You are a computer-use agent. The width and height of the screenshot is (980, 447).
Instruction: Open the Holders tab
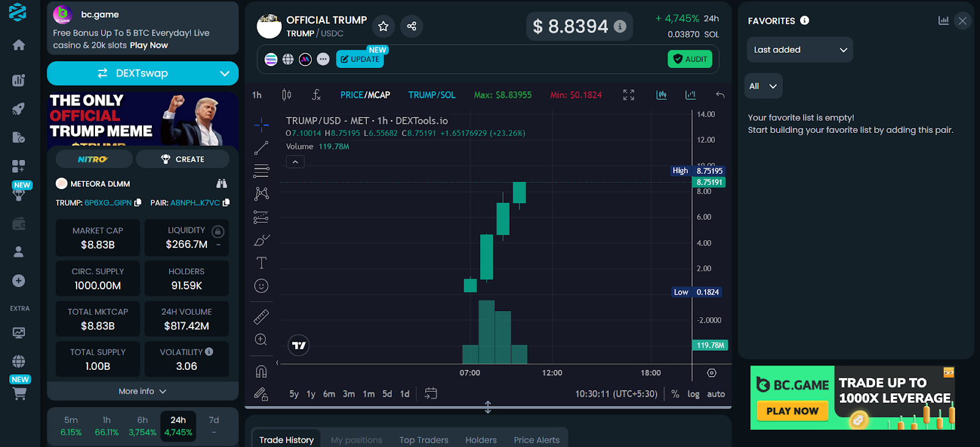(481, 440)
